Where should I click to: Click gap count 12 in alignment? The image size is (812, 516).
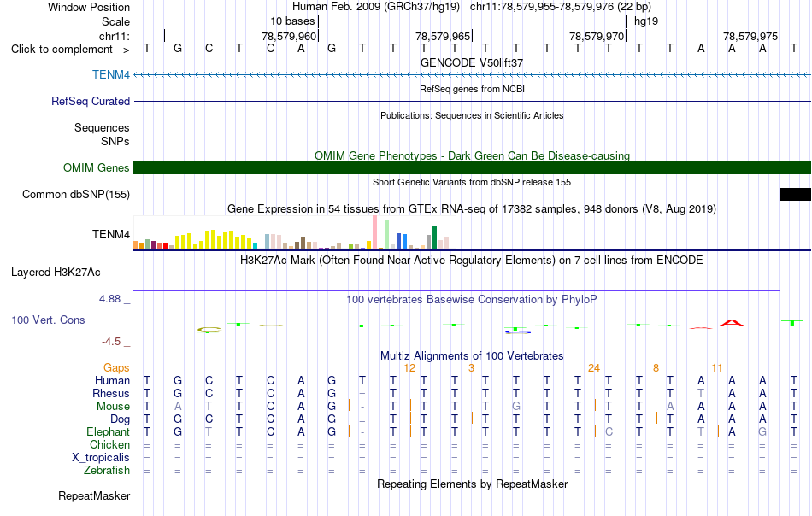point(409,368)
